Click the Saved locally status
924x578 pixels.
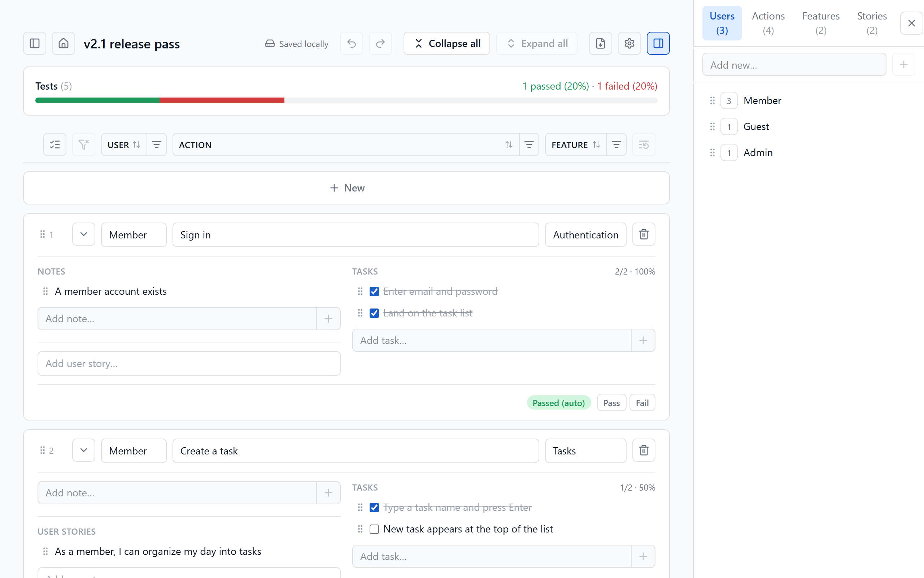[x=297, y=44]
